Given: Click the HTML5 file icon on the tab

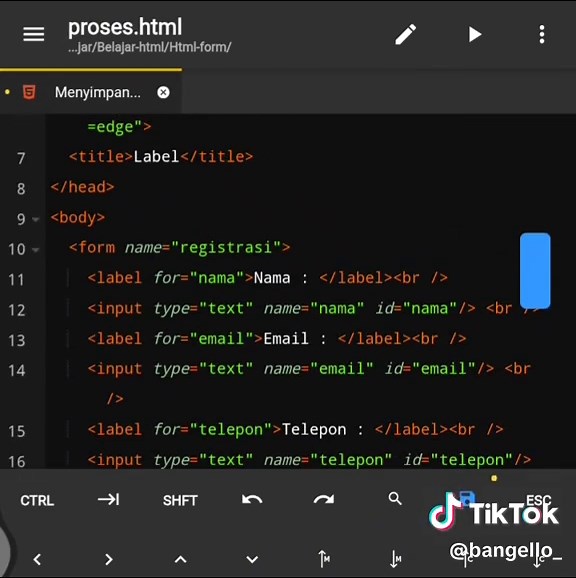Looking at the screenshot, I should click(29, 92).
